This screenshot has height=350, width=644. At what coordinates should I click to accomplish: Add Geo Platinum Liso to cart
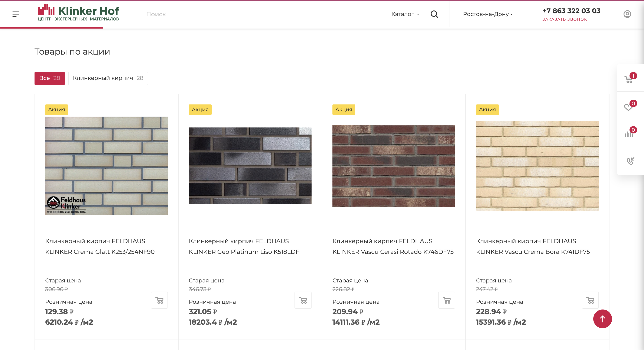point(303,300)
